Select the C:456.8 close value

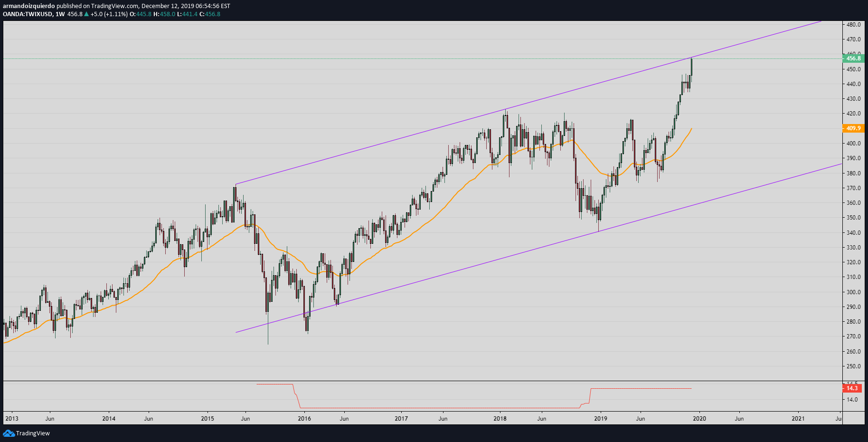(x=209, y=14)
